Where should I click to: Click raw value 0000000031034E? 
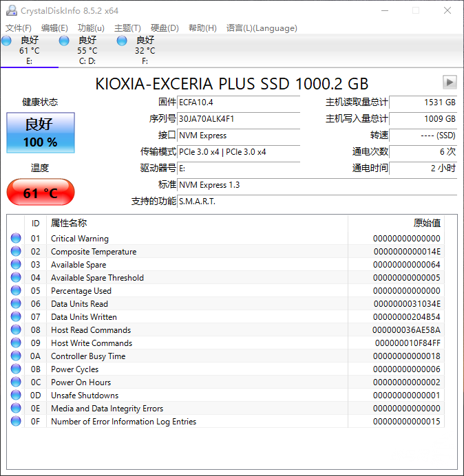[407, 304]
